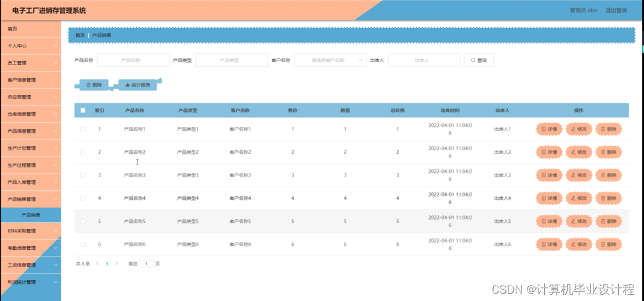
Task: Click 退出登录 to log out
Action: (616, 10)
